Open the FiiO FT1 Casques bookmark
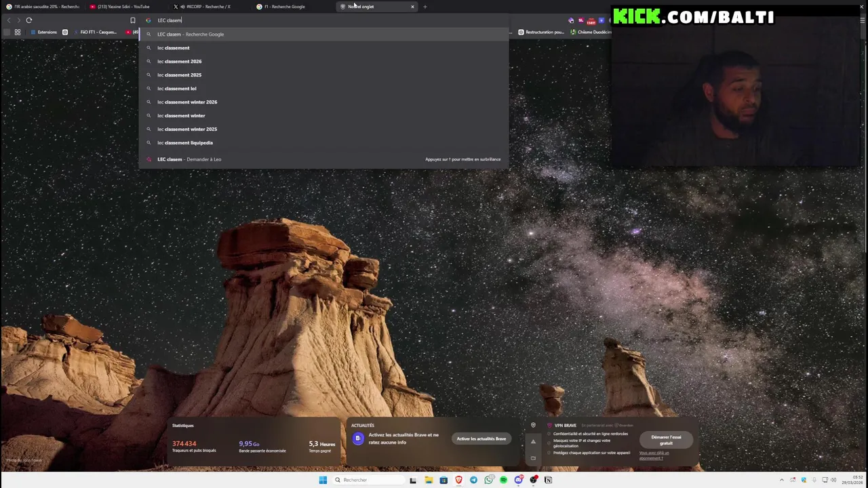 (95, 32)
